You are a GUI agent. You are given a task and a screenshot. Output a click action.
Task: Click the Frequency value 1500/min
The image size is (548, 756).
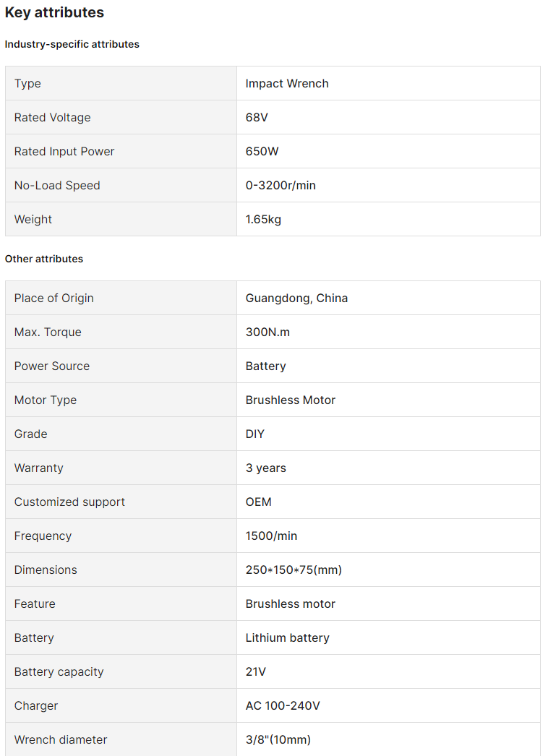pyautogui.click(x=271, y=536)
